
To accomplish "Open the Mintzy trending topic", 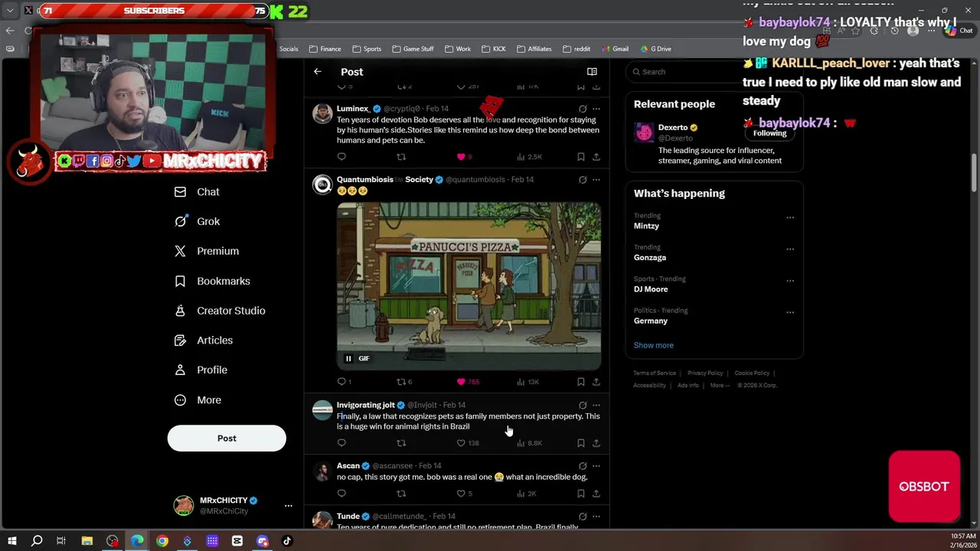I will point(646,226).
